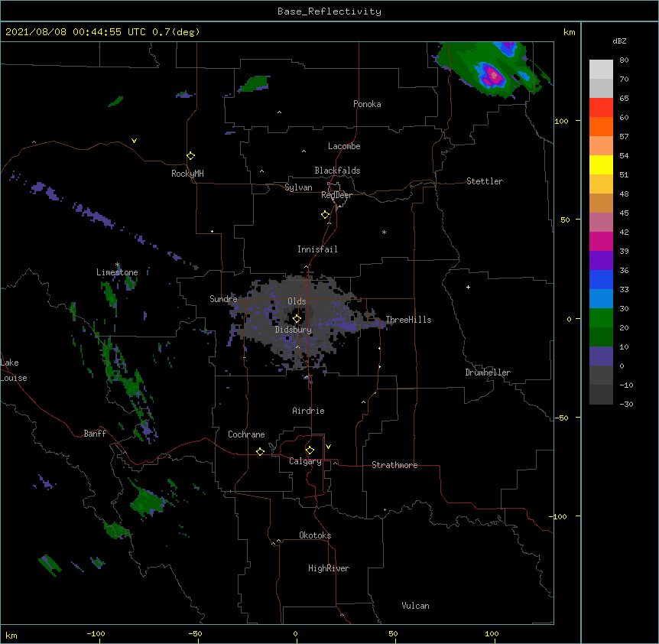This screenshot has height=644, width=659.
Task: Click the 45 value on the dBZ legend
Action: point(624,213)
